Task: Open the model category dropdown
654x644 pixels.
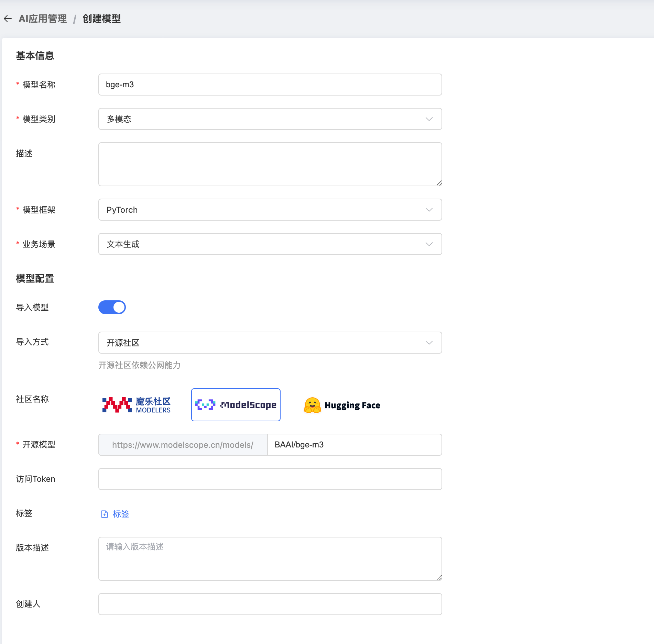Action: point(270,119)
